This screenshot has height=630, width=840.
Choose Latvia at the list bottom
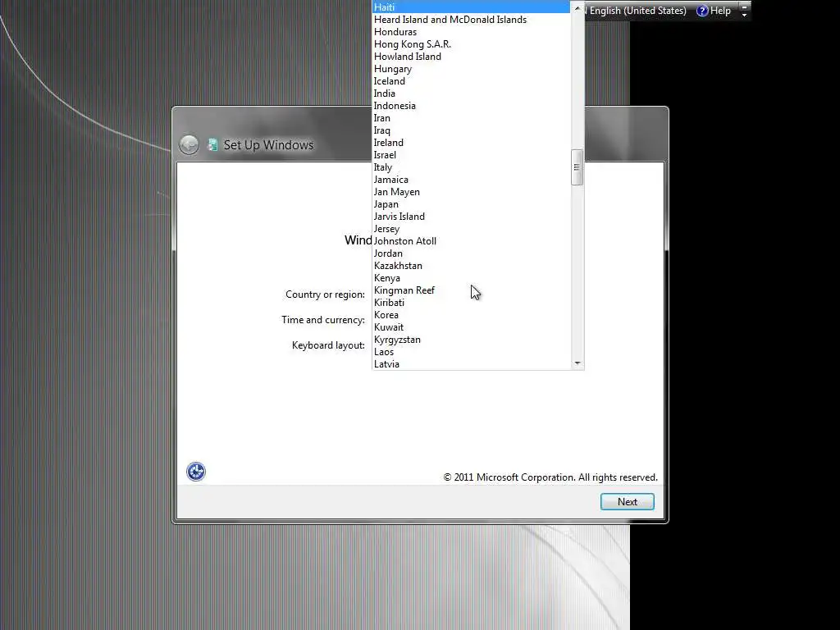[x=471, y=364]
